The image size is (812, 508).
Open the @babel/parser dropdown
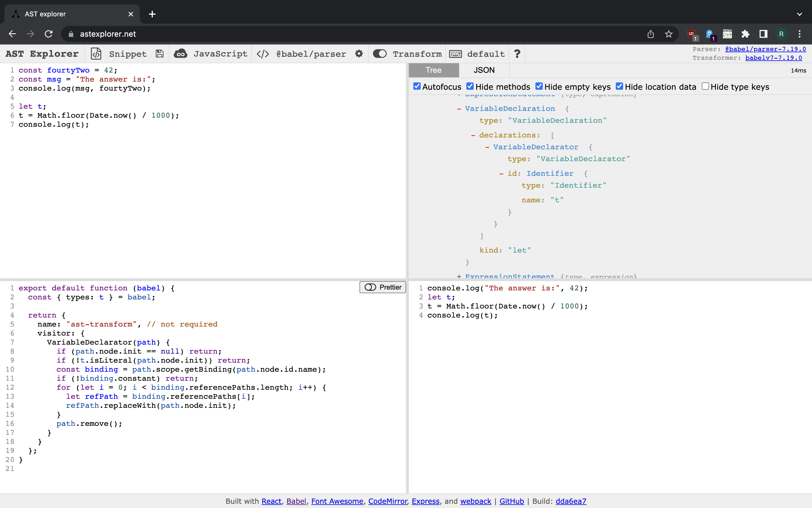coord(311,54)
